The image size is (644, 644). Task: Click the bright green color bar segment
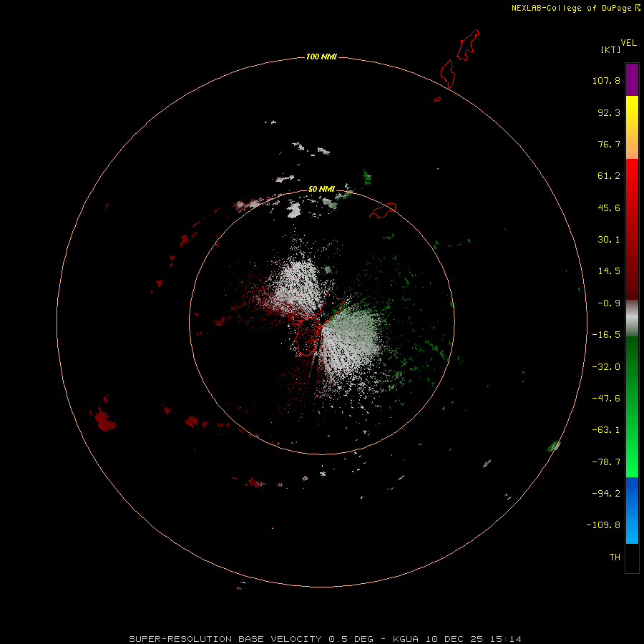tap(632, 406)
